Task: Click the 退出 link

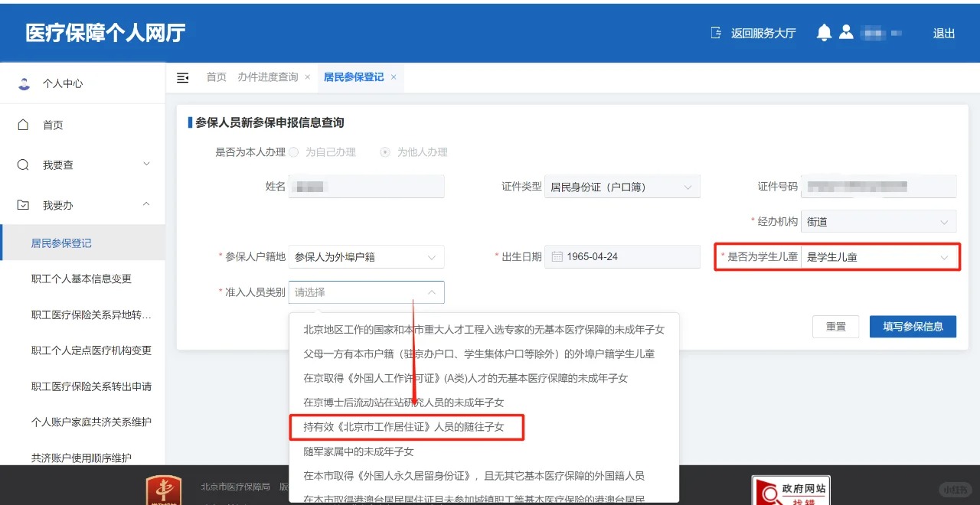Action: click(x=944, y=33)
